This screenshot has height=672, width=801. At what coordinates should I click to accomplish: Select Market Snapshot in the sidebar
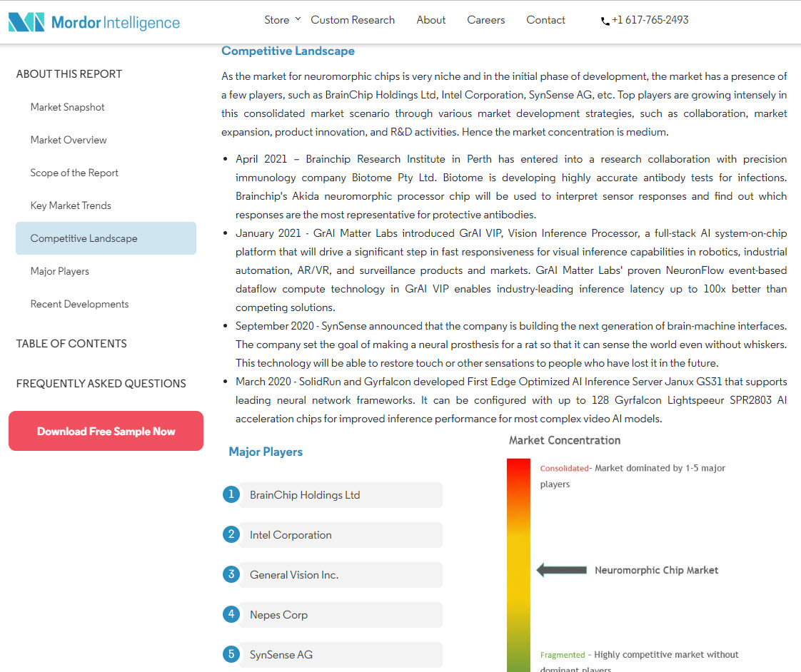[67, 107]
